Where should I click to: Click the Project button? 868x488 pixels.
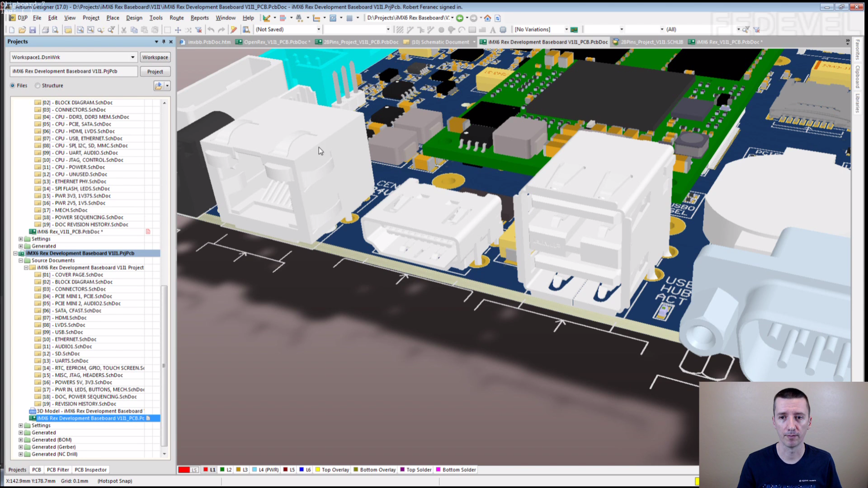coord(155,71)
